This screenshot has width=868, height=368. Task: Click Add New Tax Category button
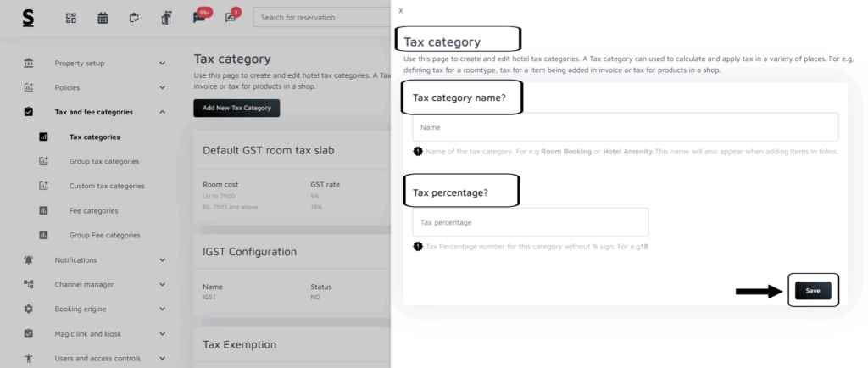(236, 108)
